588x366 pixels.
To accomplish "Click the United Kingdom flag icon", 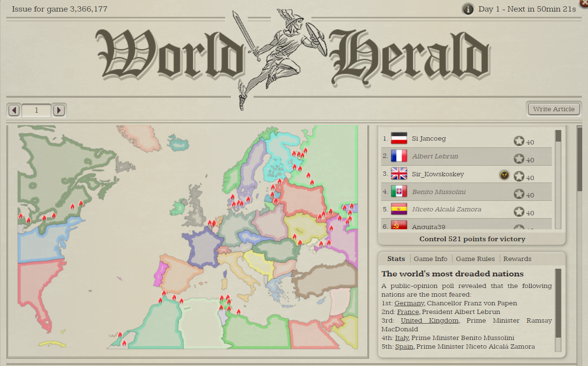I will point(399,174).
